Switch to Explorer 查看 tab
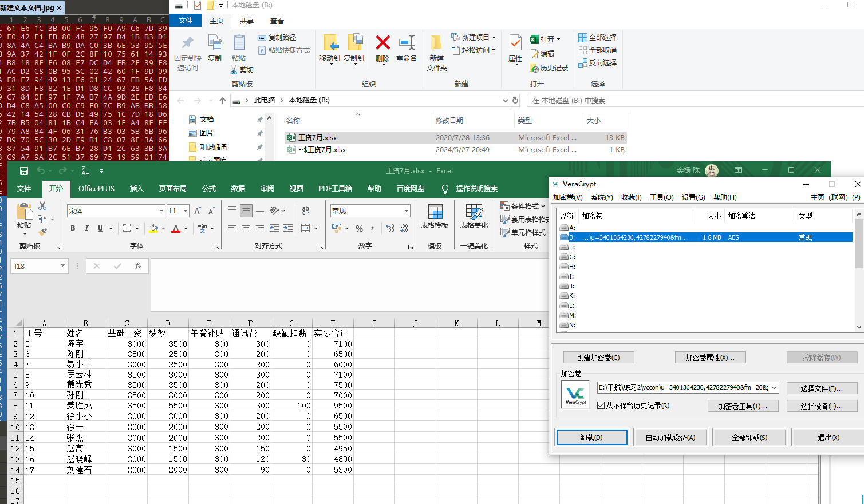This screenshot has height=504, width=864. pos(277,21)
